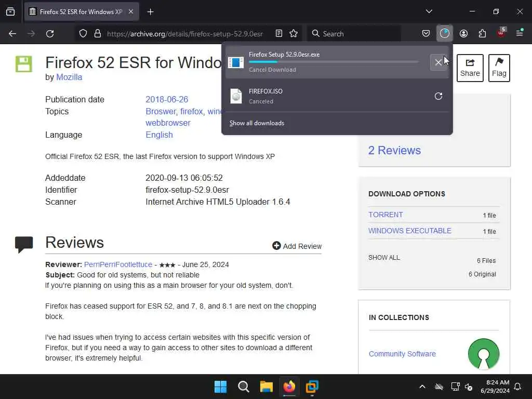The width and height of the screenshot is (532, 399).
Task: Click the green floppy disk software icon
Action: (x=24, y=64)
